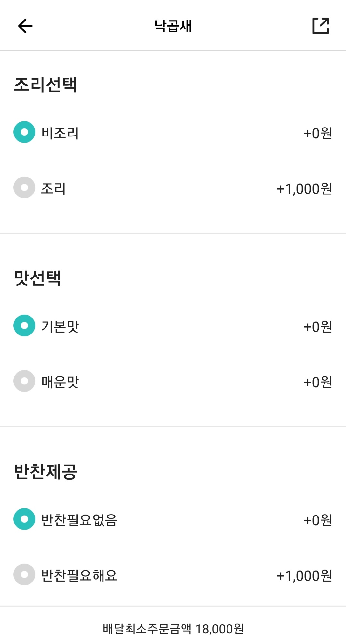Pick the 반찬필요해요 radio option
346x644 pixels.
coord(24,574)
